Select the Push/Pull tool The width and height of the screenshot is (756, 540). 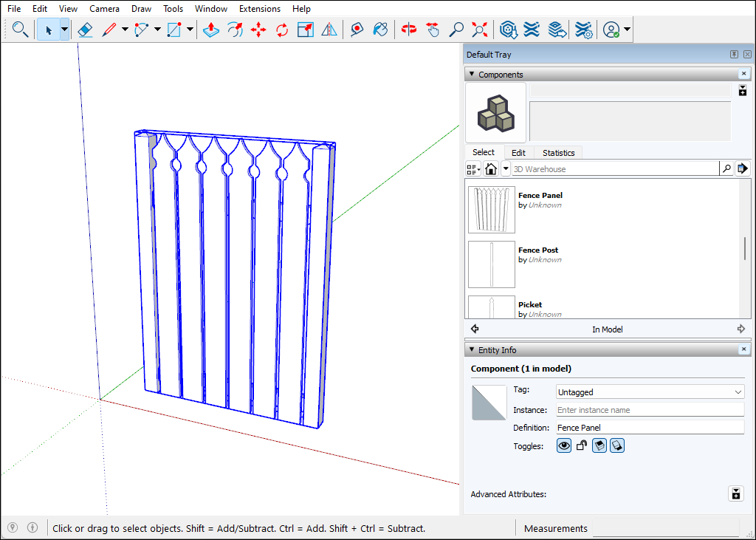pyautogui.click(x=210, y=30)
